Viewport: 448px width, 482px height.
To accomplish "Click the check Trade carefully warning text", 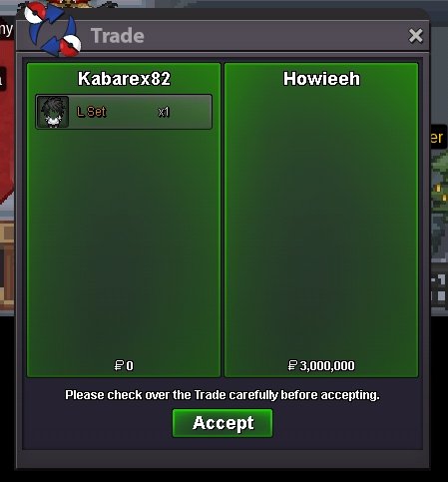I will pos(223,395).
